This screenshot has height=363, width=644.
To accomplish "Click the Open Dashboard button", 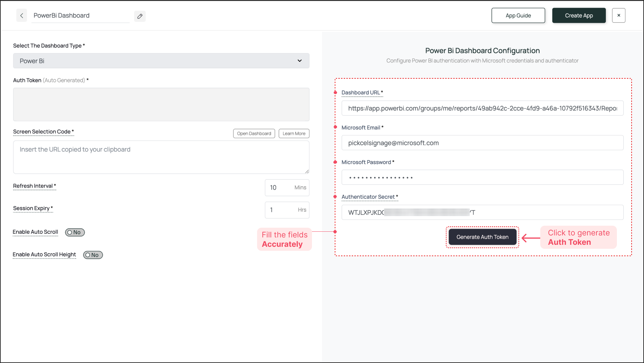I will (254, 134).
